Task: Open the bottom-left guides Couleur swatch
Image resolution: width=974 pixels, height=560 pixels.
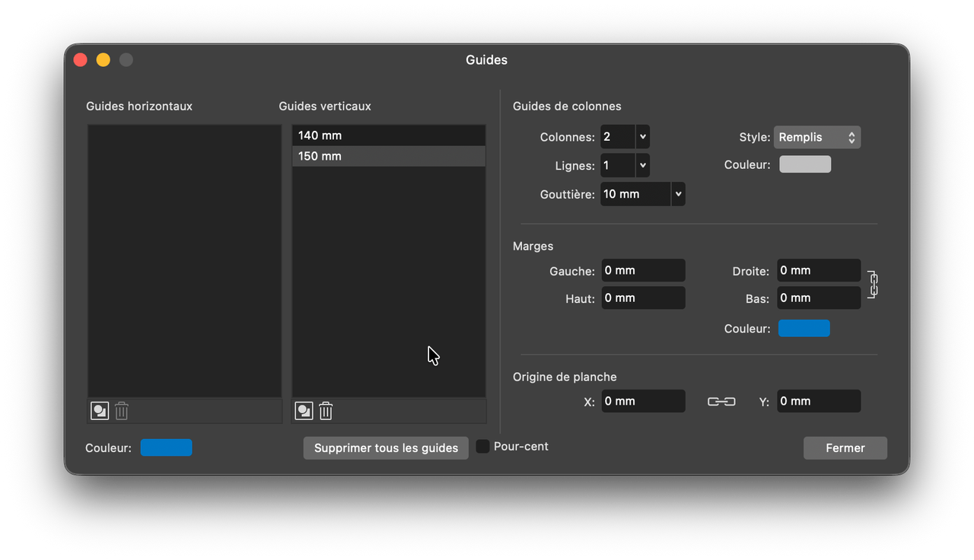Action: [x=166, y=447]
